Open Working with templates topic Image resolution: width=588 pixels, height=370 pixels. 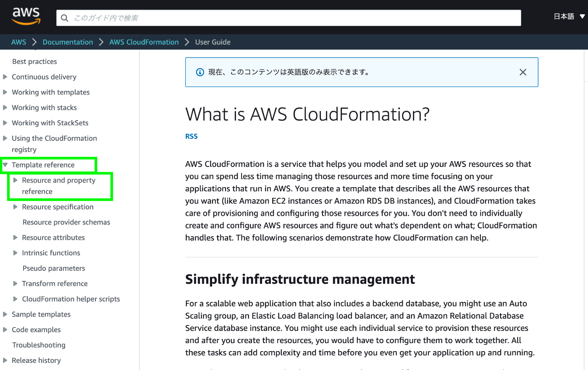pos(51,92)
